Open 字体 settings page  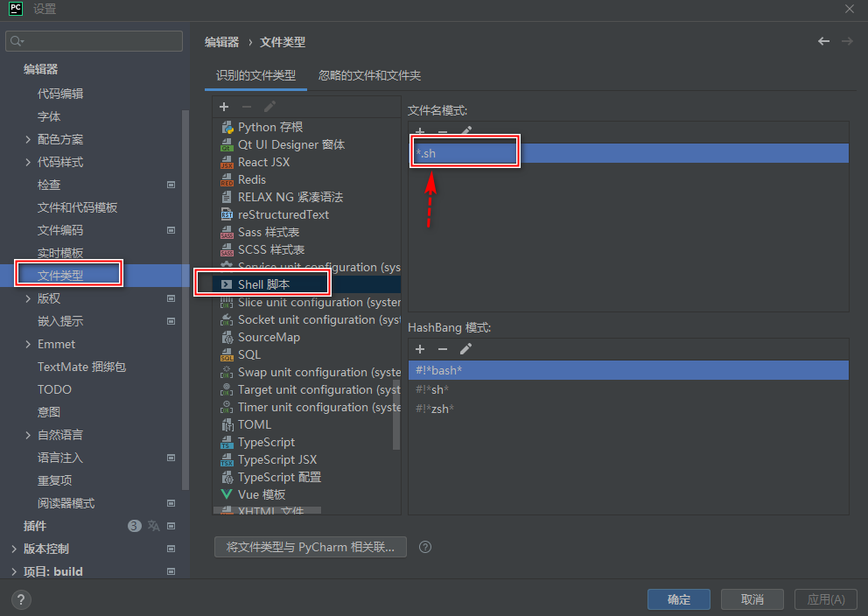click(49, 116)
